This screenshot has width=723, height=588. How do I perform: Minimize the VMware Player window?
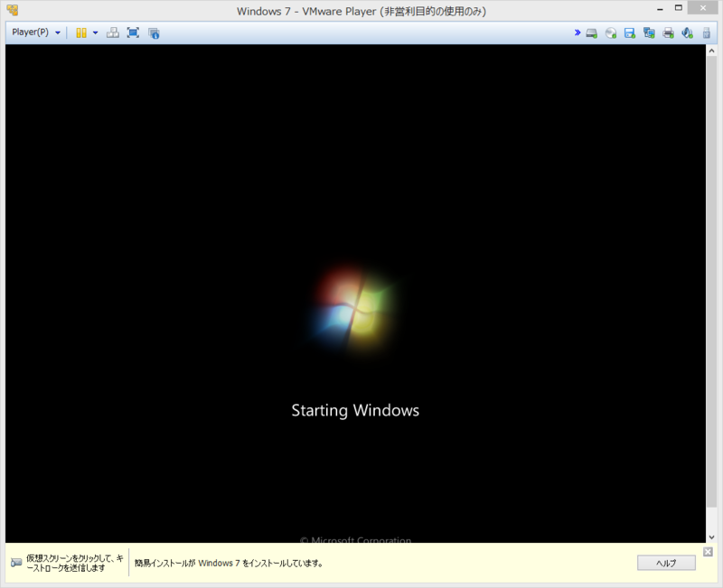[660, 9]
